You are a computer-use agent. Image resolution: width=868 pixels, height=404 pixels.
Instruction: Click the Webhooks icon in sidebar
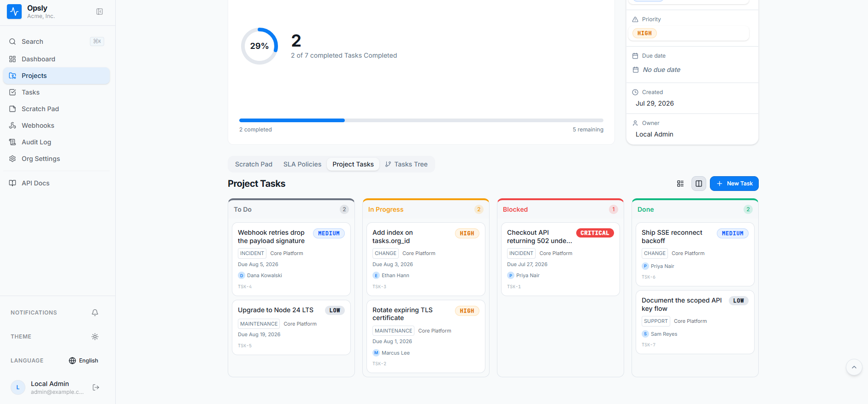[12, 125]
